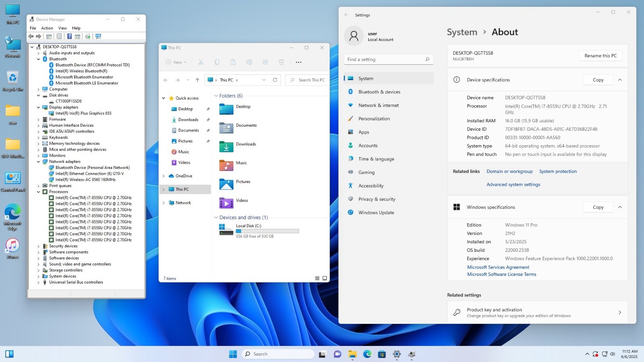Click the Help icon in Device Manager toolbar
This screenshot has width=644, height=362.
(x=69, y=37)
